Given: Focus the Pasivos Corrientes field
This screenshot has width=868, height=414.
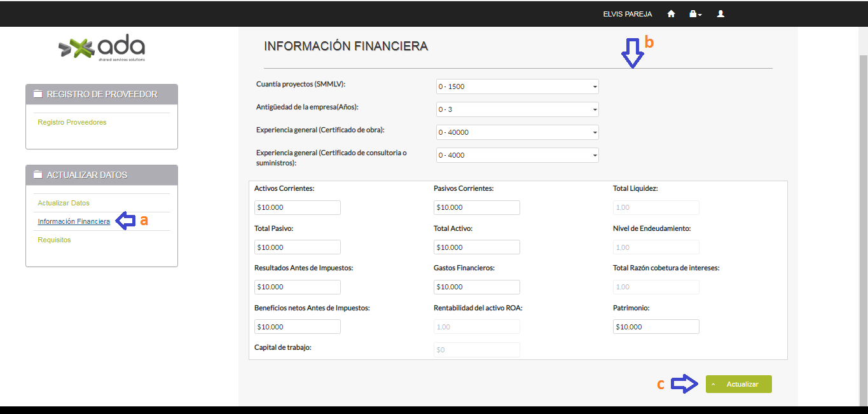Looking at the screenshot, I should [x=476, y=207].
